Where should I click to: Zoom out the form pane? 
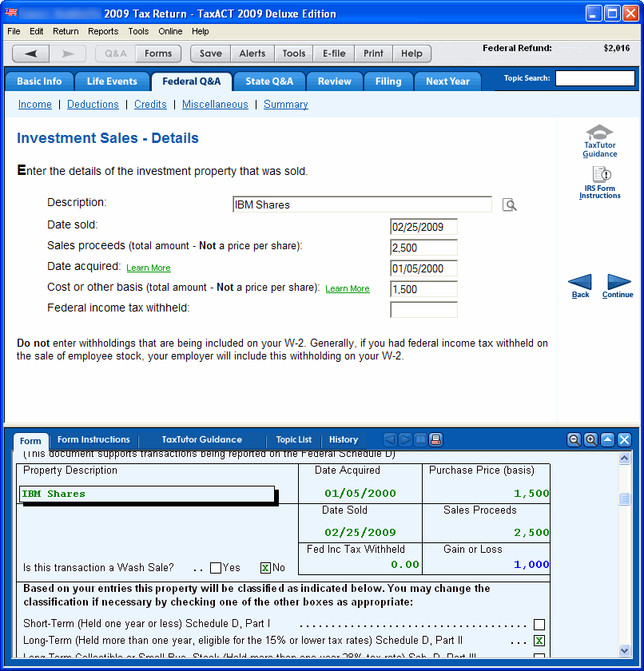click(x=574, y=440)
